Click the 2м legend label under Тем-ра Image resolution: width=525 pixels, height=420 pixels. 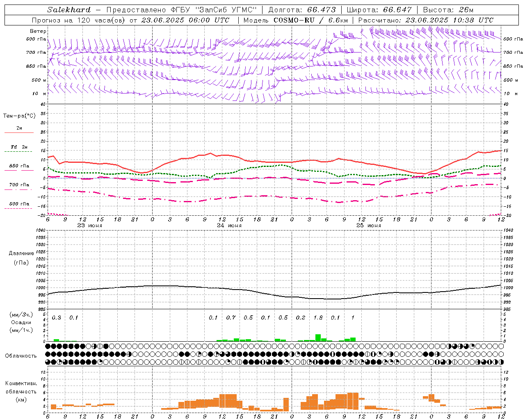[x=19, y=128]
